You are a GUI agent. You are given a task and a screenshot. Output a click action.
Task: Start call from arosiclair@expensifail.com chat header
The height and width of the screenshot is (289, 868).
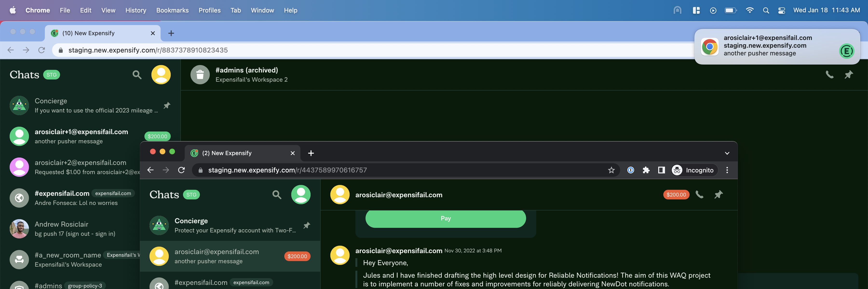[x=699, y=194]
